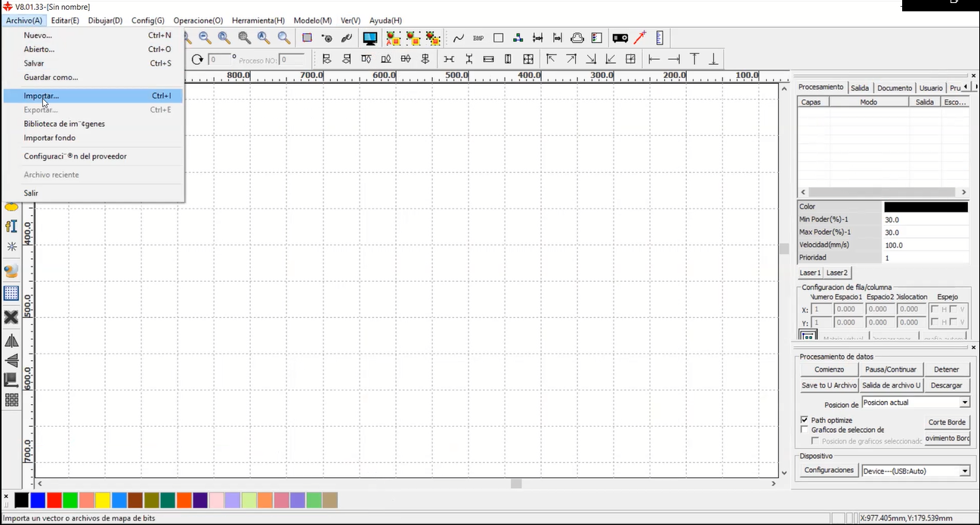Choose Importar from Archivo menu
Image resolution: width=980 pixels, height=525 pixels.
pos(92,96)
